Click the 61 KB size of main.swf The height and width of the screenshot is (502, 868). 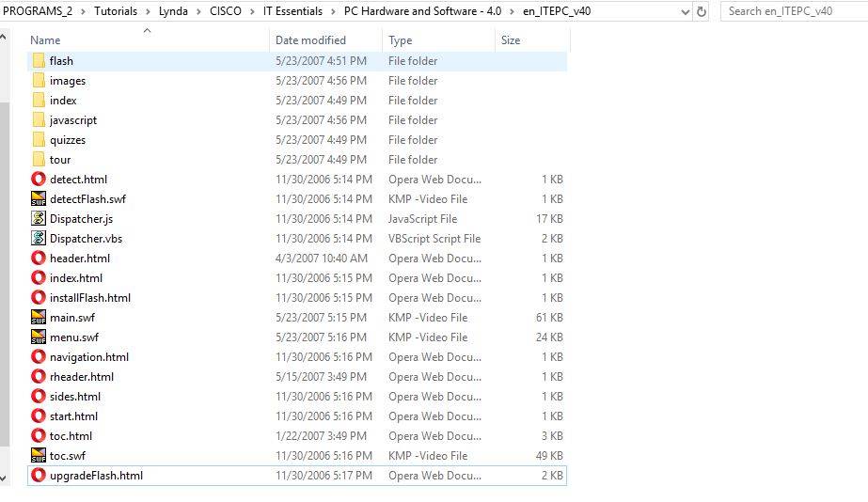coord(549,318)
